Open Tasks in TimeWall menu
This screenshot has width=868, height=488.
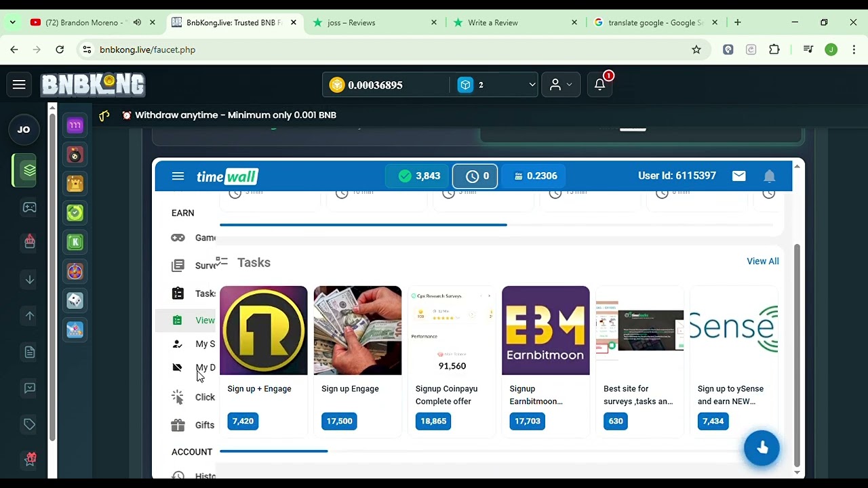pos(193,293)
